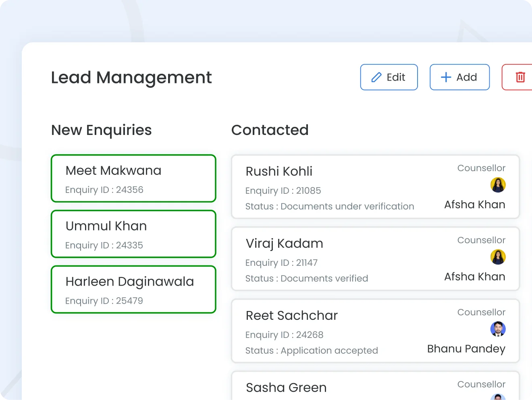
Task: Click Afsha Khan's avatar on Viraj Kadam card
Action: 498,257
